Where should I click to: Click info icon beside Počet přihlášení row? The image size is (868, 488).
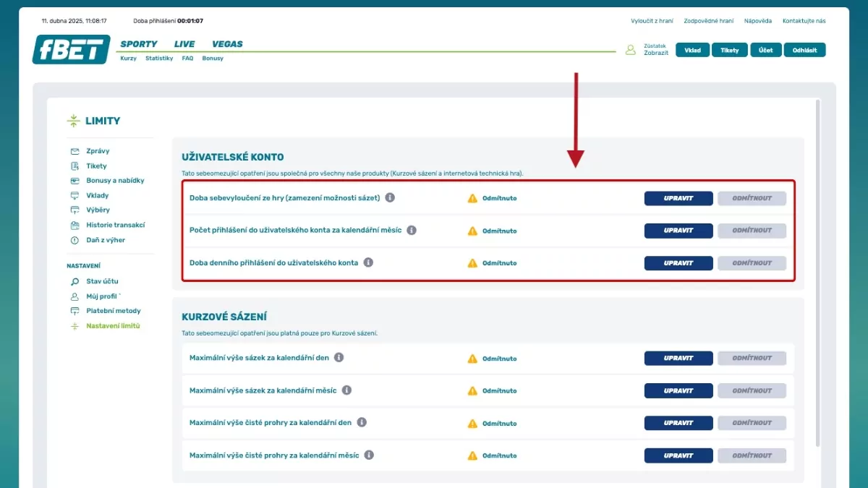(412, 231)
